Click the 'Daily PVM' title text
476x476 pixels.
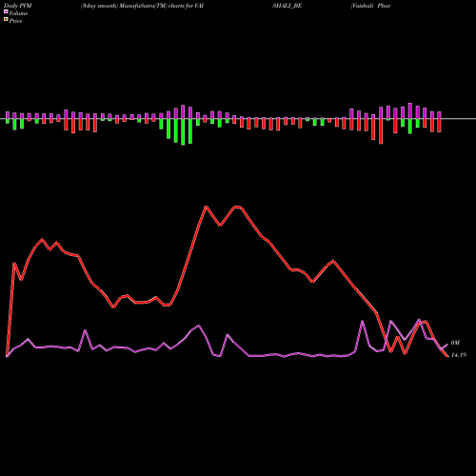click(18, 6)
